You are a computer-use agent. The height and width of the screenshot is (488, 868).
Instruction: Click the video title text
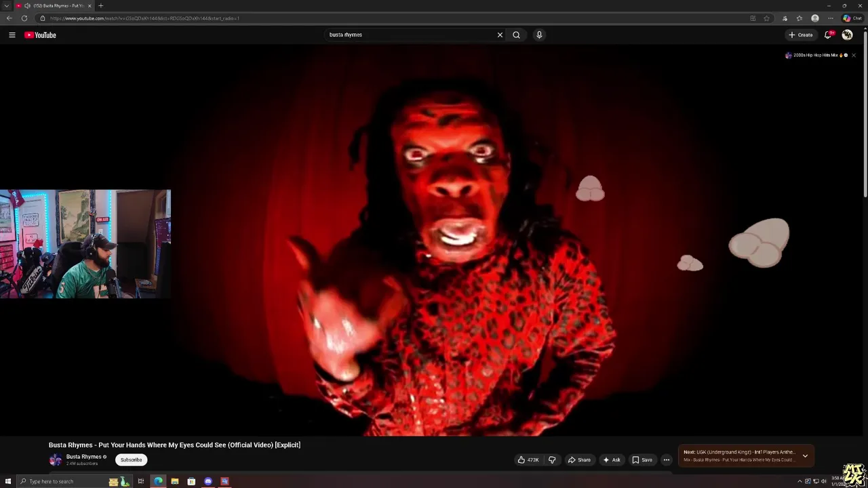point(174,445)
